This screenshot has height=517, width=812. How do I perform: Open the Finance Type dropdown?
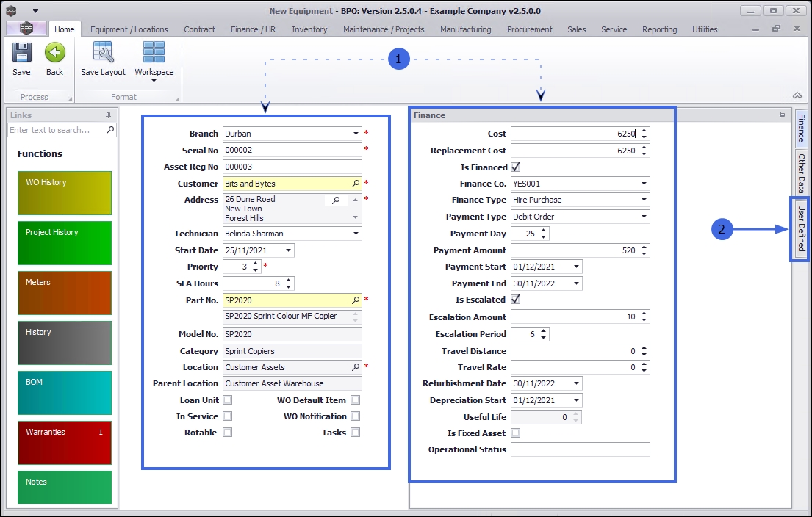click(644, 200)
